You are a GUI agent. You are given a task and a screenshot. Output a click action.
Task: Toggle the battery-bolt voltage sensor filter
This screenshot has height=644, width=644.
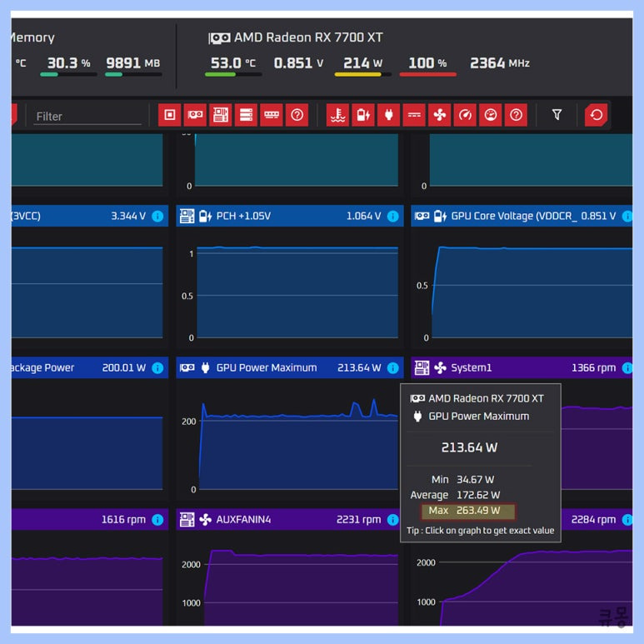click(x=363, y=115)
